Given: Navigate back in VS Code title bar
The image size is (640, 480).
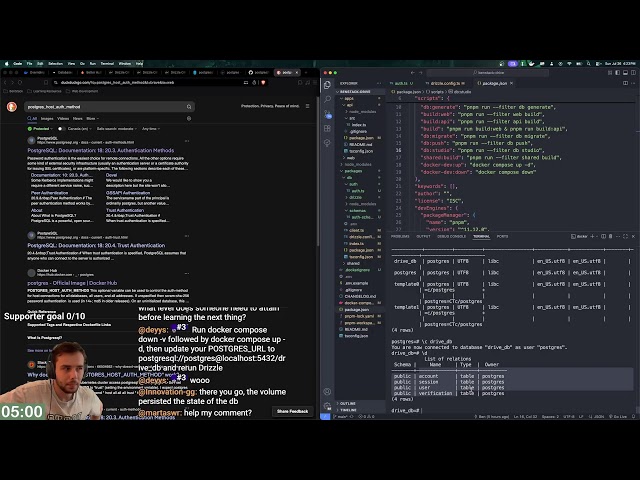Looking at the screenshot, I should (x=413, y=73).
